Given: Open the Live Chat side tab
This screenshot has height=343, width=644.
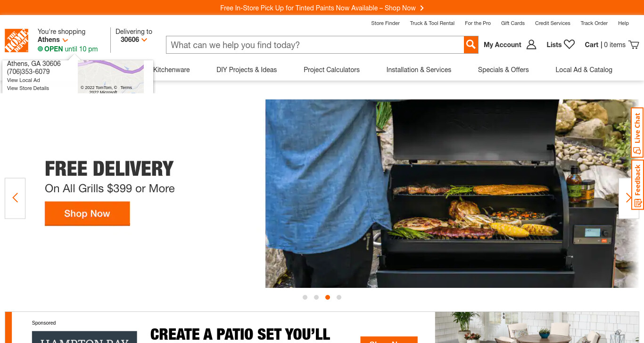Looking at the screenshot, I should click(637, 133).
